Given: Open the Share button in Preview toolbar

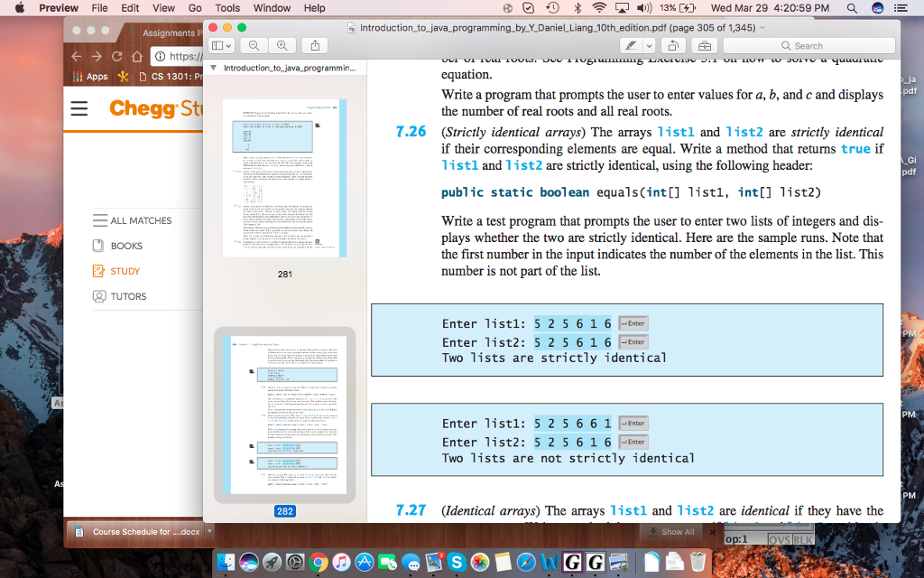Looking at the screenshot, I should click(x=315, y=45).
